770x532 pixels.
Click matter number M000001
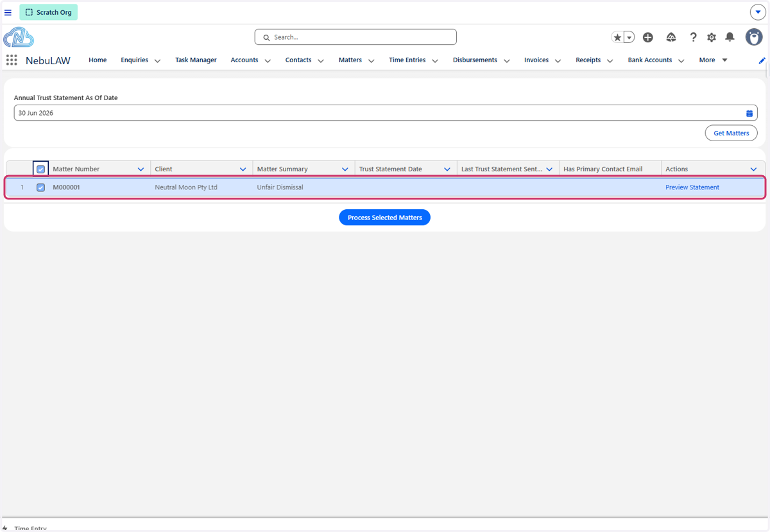(66, 187)
